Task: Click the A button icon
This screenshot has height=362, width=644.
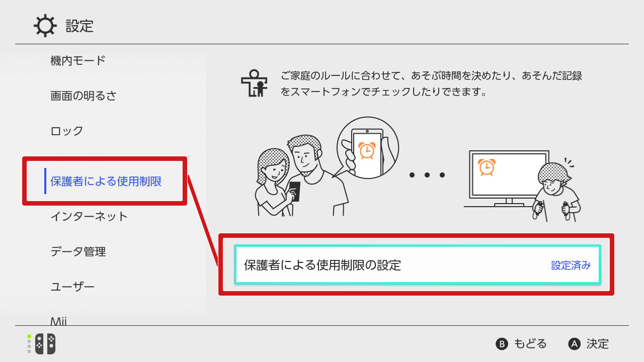Action: tap(575, 344)
